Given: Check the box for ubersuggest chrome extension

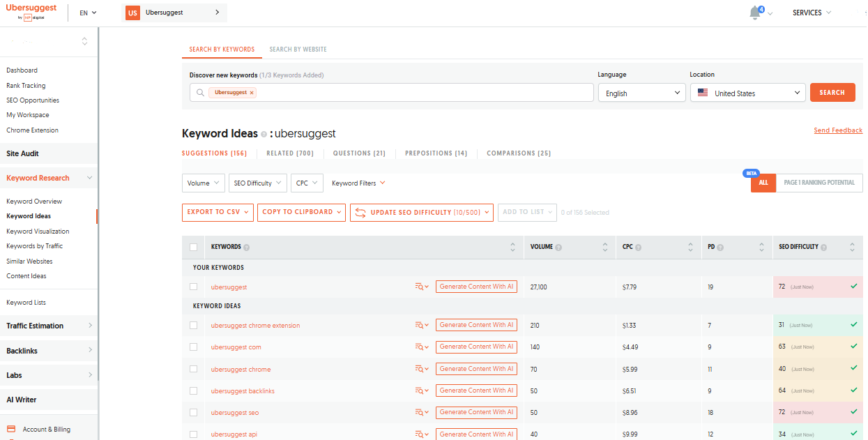Looking at the screenshot, I should pyautogui.click(x=193, y=325).
